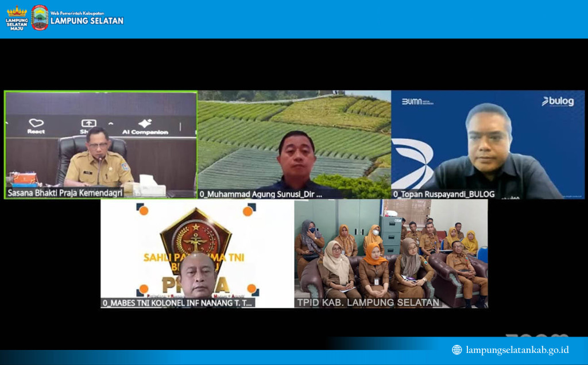The image size is (588, 365).
Task: Click the Lampung Selatan regency crest emblem
Action: (x=40, y=17)
